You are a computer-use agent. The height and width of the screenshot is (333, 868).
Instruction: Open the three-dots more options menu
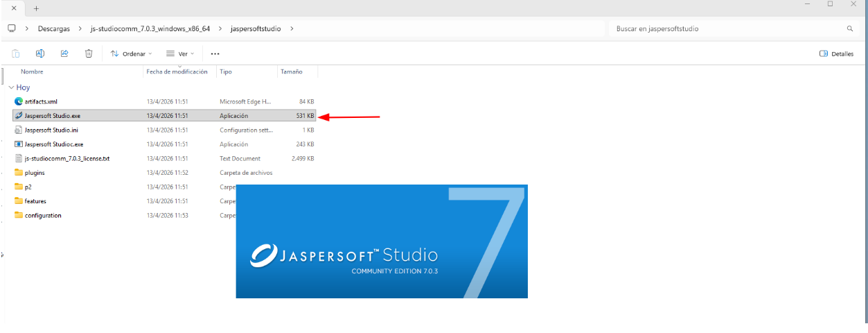pos(215,53)
